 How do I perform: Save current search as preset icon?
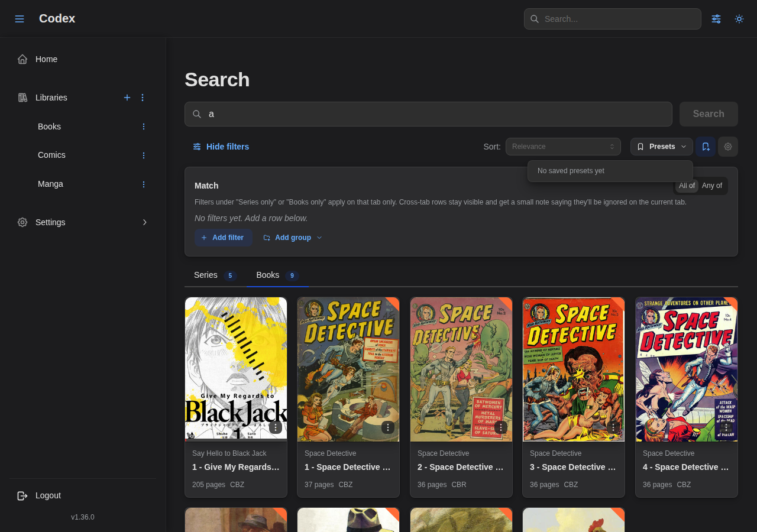click(x=706, y=147)
